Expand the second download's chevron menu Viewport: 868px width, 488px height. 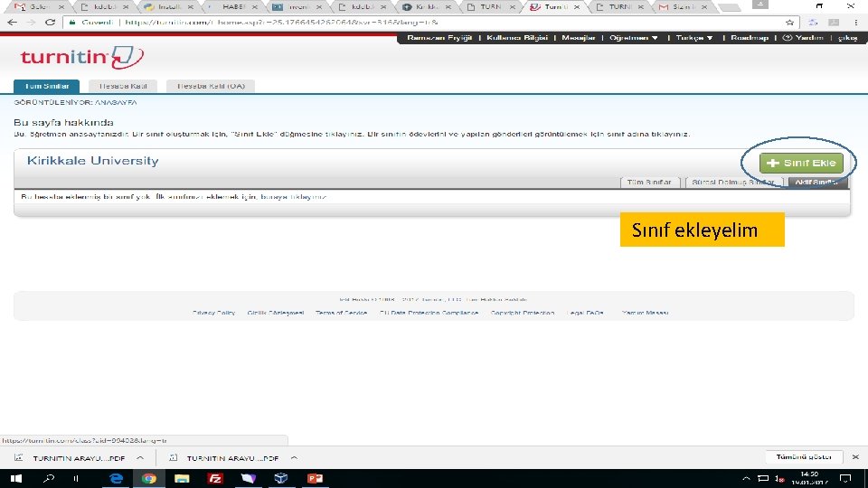tap(294, 458)
